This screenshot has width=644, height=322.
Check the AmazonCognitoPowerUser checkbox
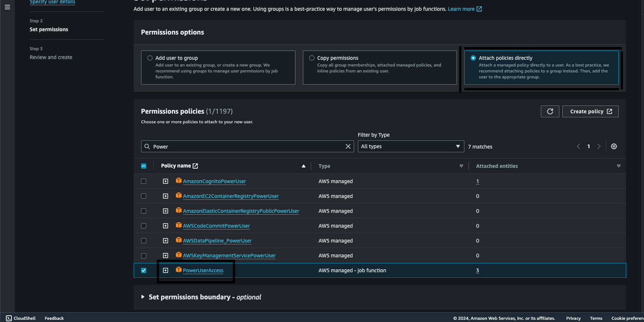(144, 181)
